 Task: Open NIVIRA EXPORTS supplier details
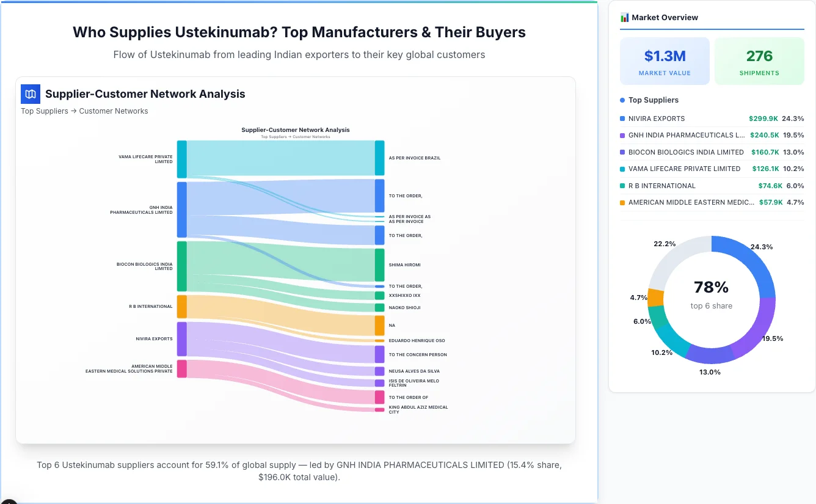[657, 119]
